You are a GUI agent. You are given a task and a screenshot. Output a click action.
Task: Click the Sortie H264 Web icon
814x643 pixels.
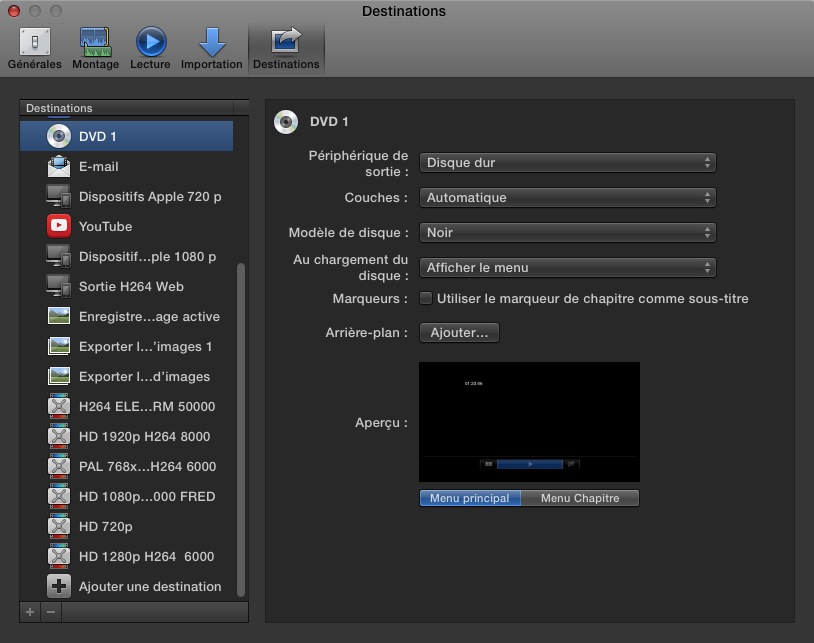tap(57, 286)
